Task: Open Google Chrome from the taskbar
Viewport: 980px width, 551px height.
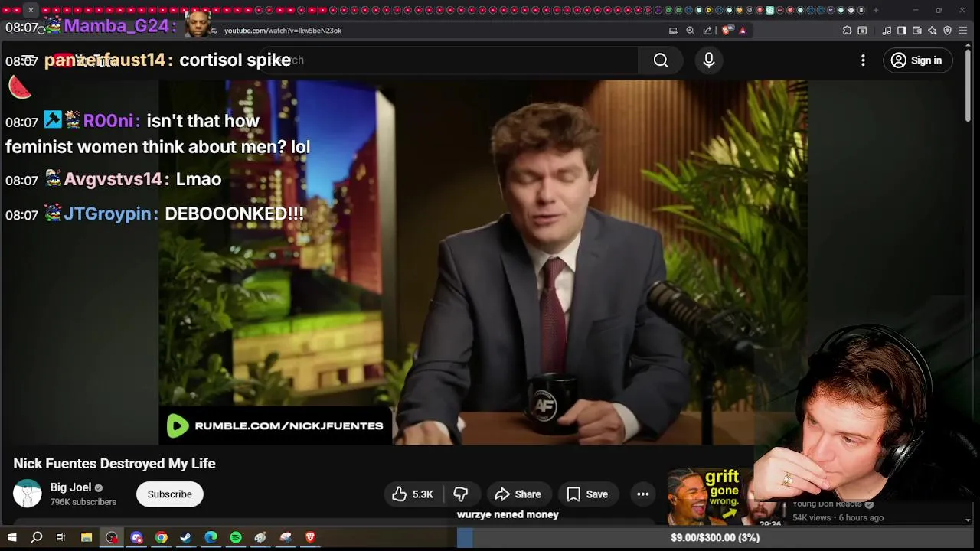Action: (161, 538)
